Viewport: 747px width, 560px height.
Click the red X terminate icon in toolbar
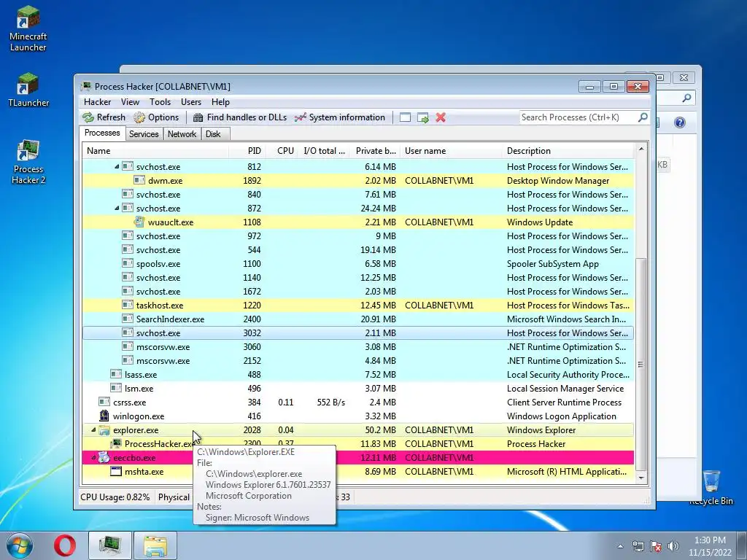[x=441, y=117]
